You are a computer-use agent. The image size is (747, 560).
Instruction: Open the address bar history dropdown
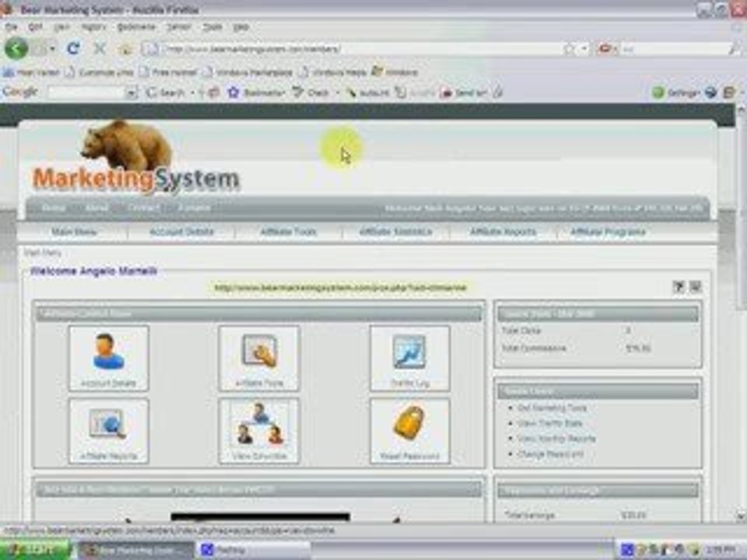(x=584, y=48)
